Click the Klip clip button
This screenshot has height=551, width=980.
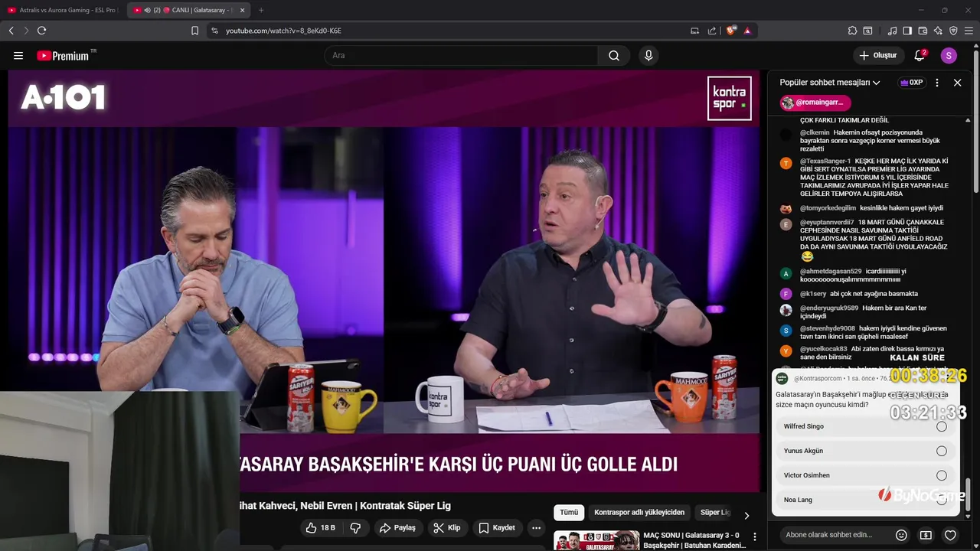point(447,527)
